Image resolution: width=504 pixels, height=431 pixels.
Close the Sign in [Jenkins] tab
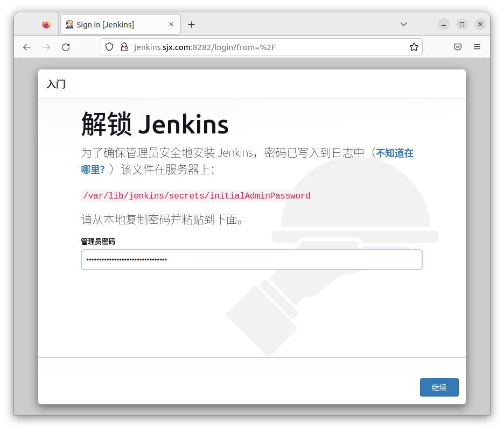(171, 24)
